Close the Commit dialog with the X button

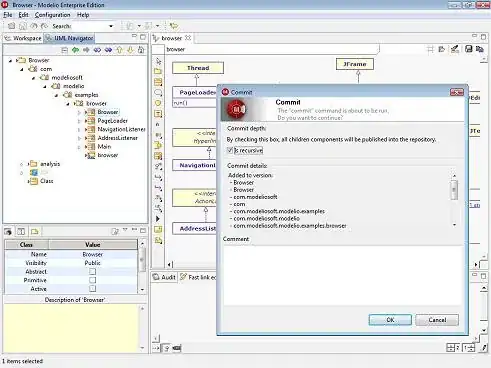tap(457, 92)
